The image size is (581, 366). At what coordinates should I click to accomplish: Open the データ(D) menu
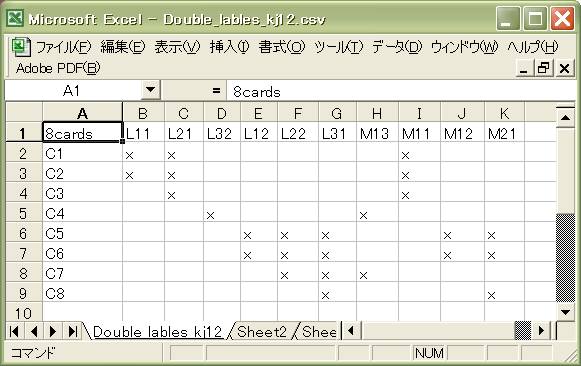pos(397,47)
